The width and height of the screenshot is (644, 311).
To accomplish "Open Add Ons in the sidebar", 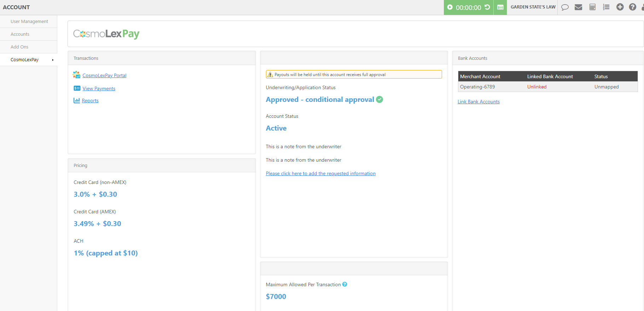I will tap(19, 47).
